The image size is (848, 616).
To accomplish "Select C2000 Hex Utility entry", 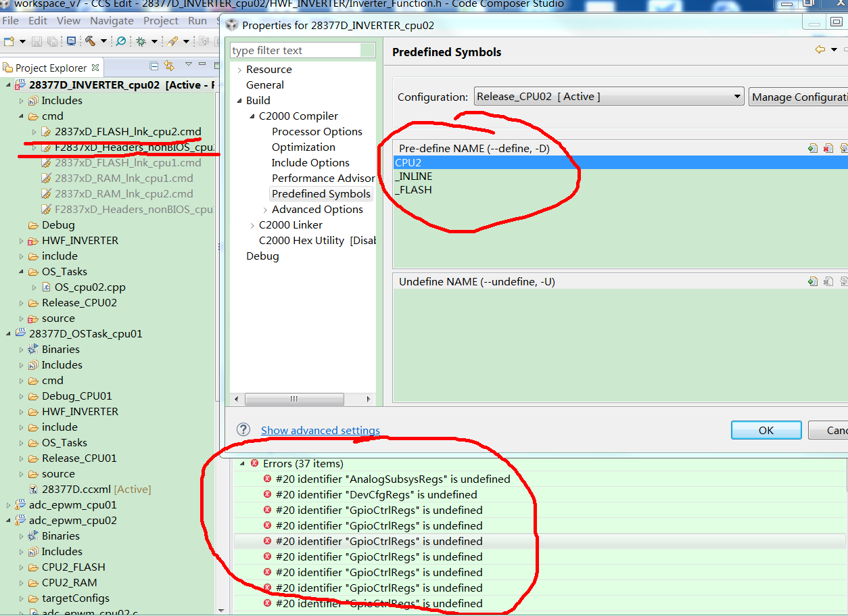I will [x=317, y=241].
